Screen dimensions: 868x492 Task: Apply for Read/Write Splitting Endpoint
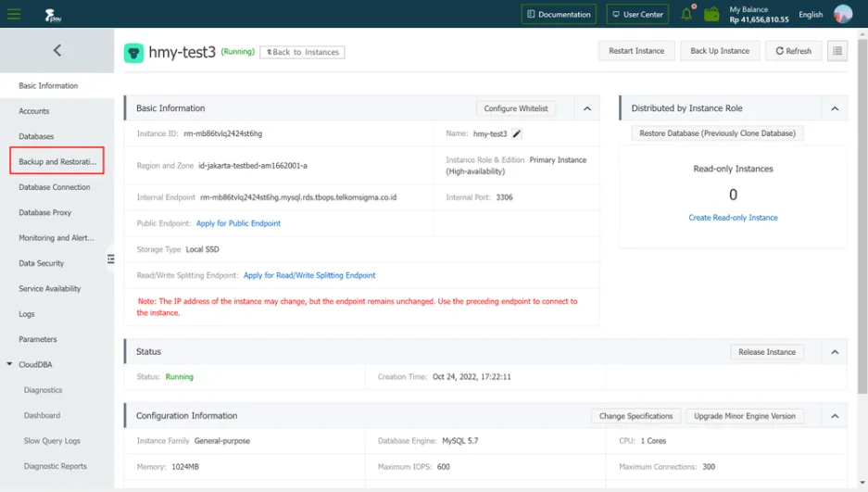point(309,275)
